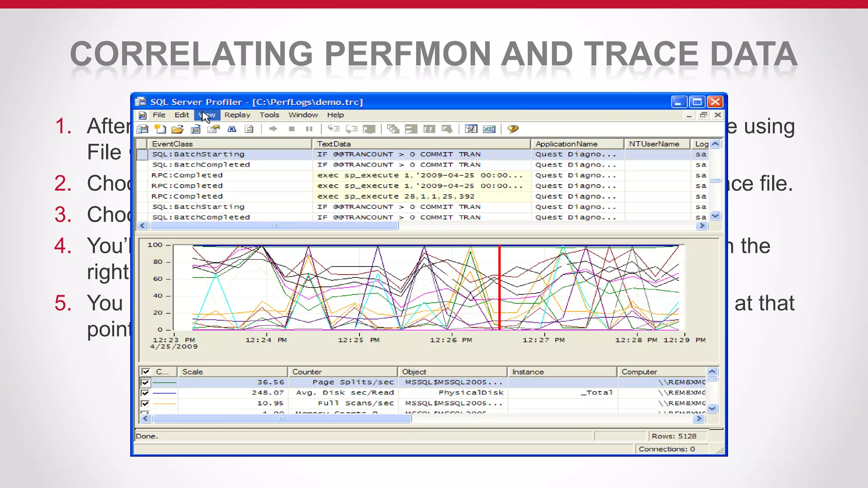Click the Computer column header
Screen dimensions: 868x488
pyautogui.click(x=662, y=372)
